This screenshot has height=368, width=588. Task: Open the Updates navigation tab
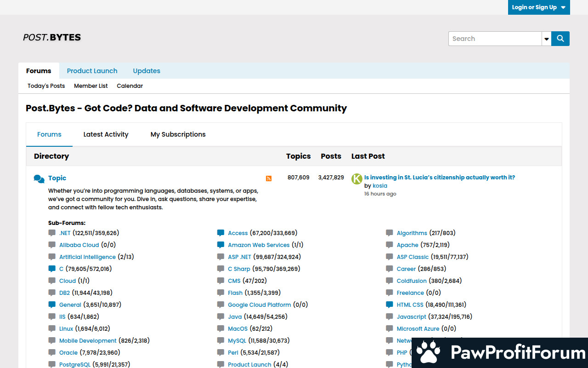147,71
